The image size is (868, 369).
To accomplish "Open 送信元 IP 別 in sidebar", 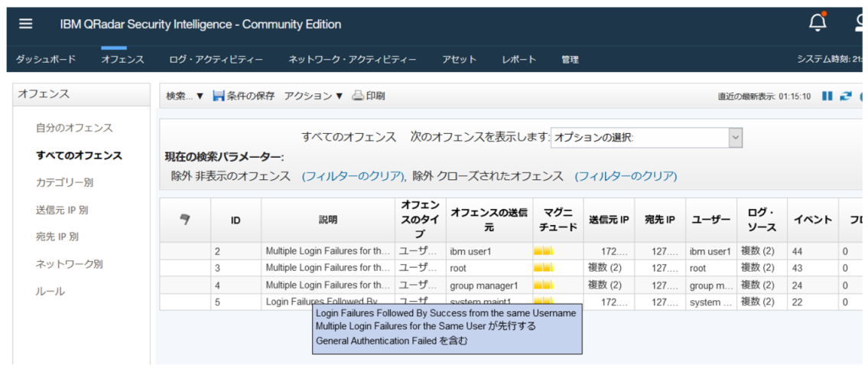I will click(62, 210).
